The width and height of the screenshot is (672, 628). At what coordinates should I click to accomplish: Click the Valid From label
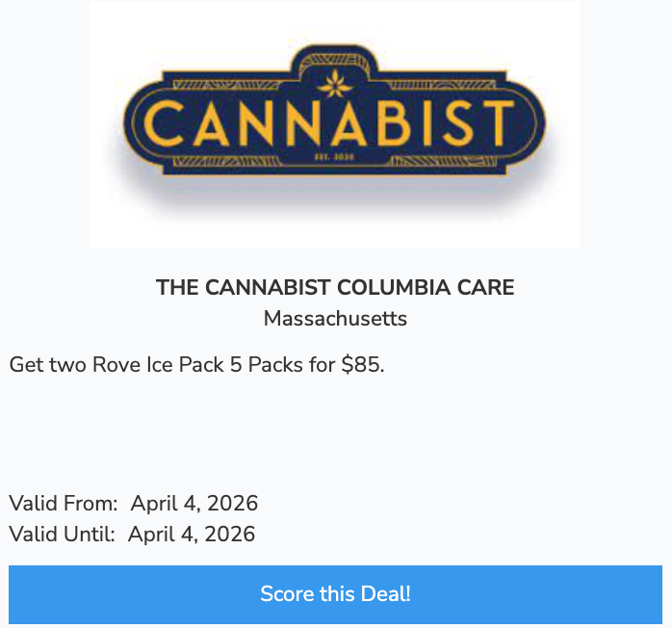pyautogui.click(x=63, y=503)
